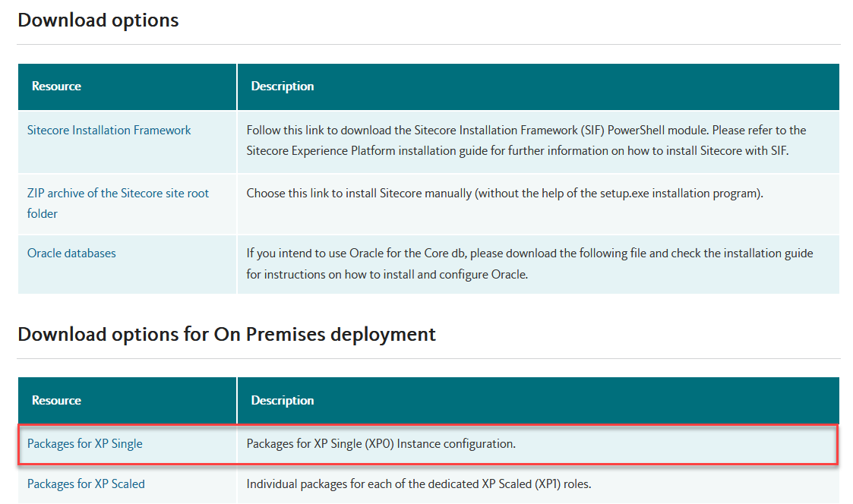The width and height of the screenshot is (853, 504).
Task: Open Packages for XP Scaled link
Action: pyautogui.click(x=86, y=484)
